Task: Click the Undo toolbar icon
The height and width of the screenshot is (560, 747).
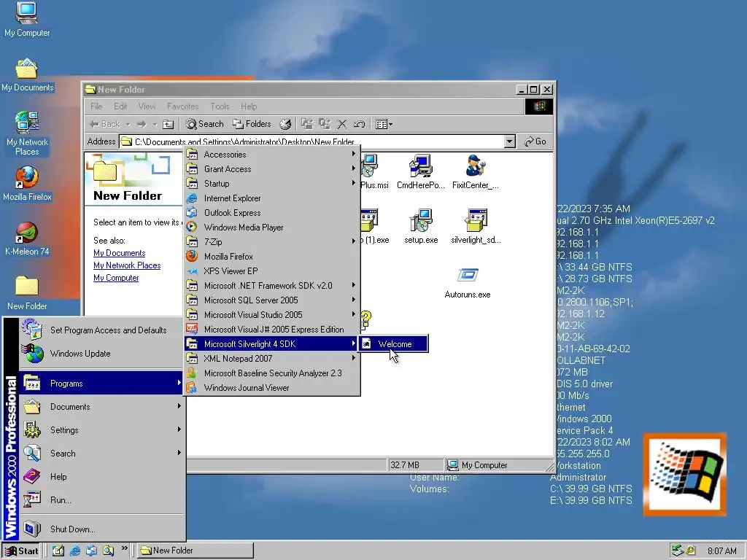Action: (359, 124)
